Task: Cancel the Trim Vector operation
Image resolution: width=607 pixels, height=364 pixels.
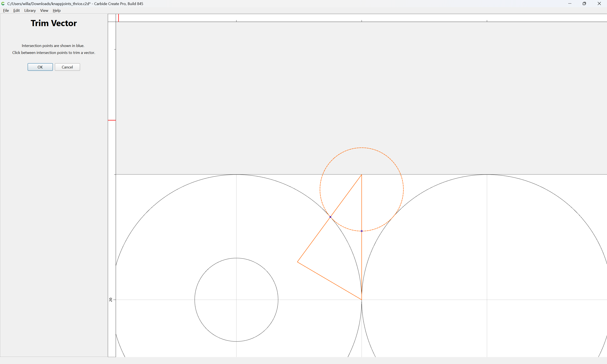Action: (67, 67)
